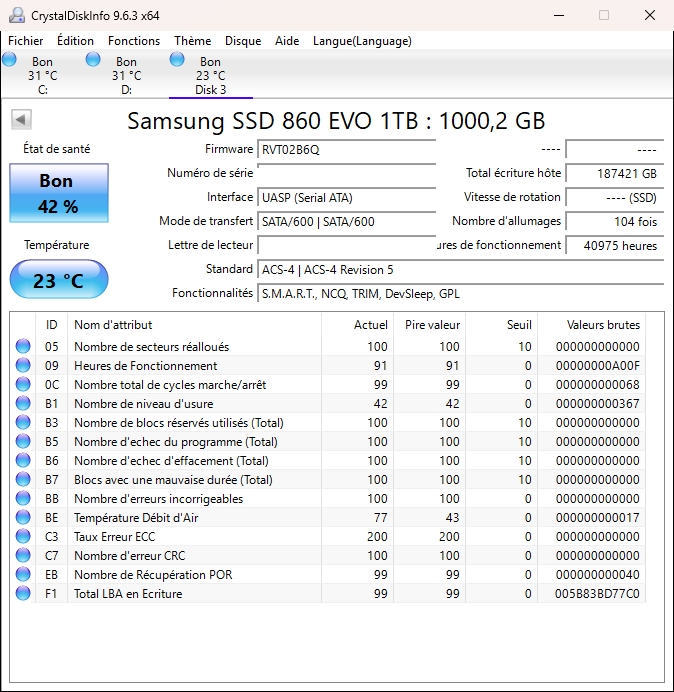Screen dimensions: 674x692
Task: Open the Thème menu
Action: tap(192, 41)
